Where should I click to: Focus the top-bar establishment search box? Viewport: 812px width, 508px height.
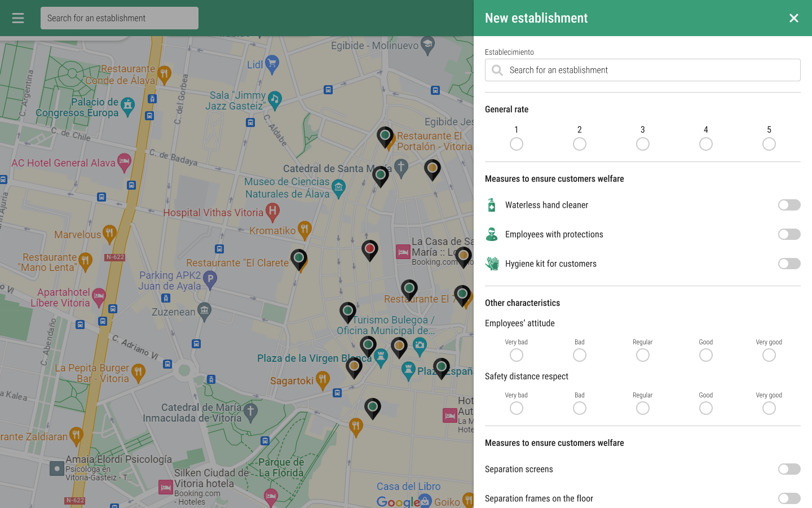[x=120, y=18]
